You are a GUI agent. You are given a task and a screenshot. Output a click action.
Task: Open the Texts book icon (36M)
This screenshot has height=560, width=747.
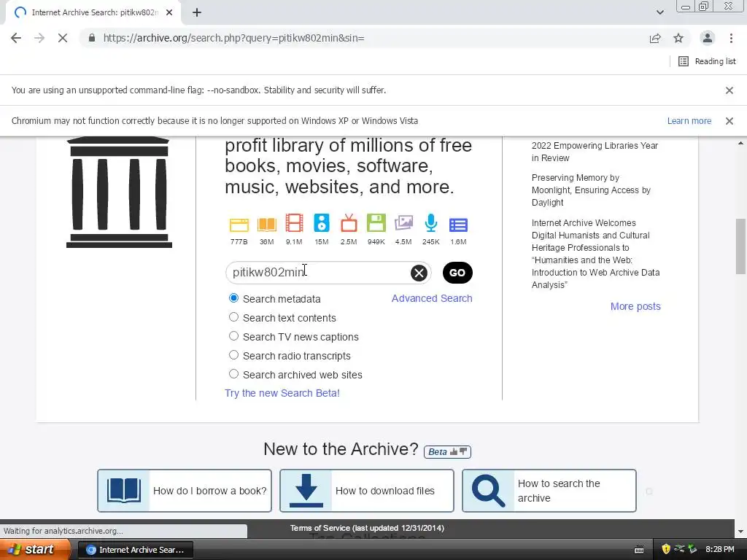267,225
